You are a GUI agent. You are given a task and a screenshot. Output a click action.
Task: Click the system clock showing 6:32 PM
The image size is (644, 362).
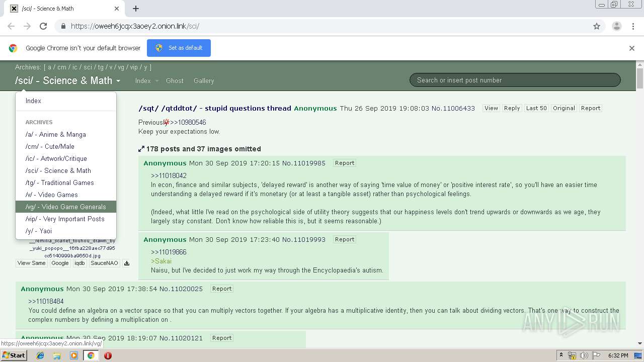[618, 355]
